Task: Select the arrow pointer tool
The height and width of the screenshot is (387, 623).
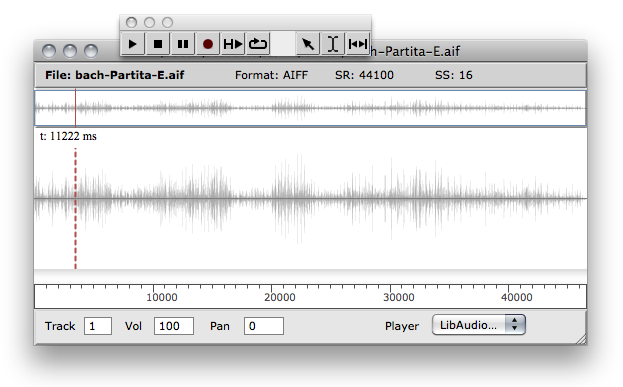Action: click(308, 44)
